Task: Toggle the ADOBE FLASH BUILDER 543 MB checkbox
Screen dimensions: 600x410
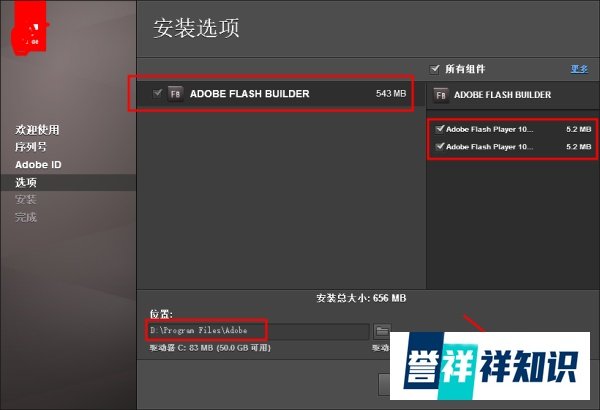Action: (x=157, y=93)
